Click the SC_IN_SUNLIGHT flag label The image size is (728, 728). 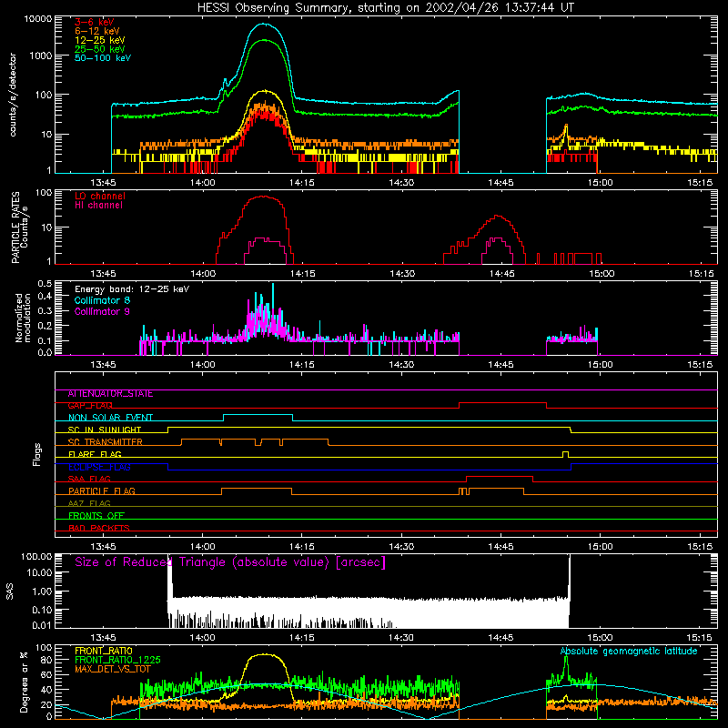105,430
